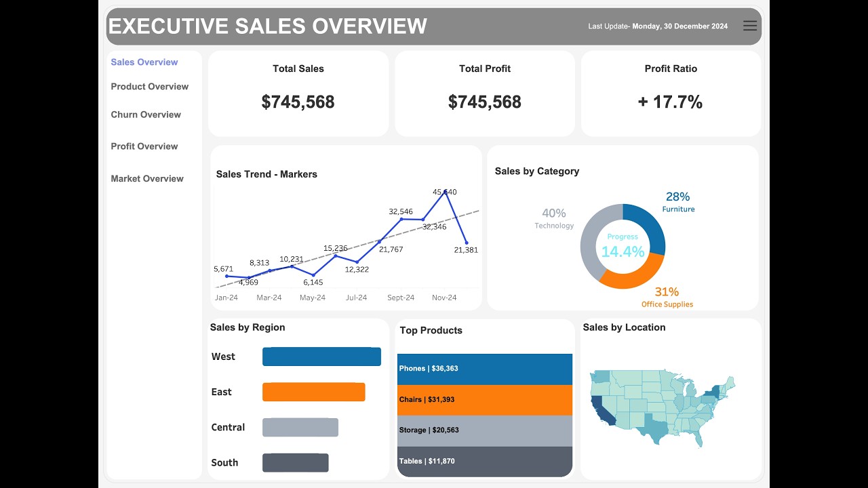Select Profit Overview in the sidebar
The width and height of the screenshot is (868, 488).
tap(144, 146)
